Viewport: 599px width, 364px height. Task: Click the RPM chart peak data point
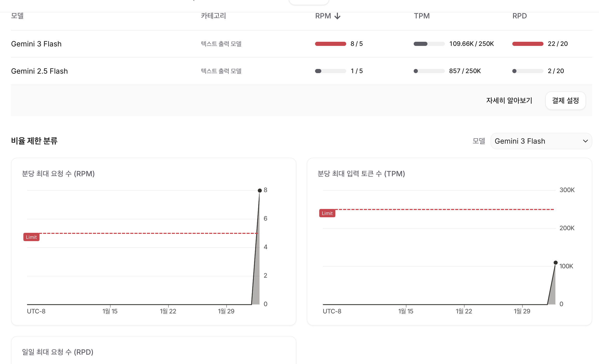(x=260, y=191)
